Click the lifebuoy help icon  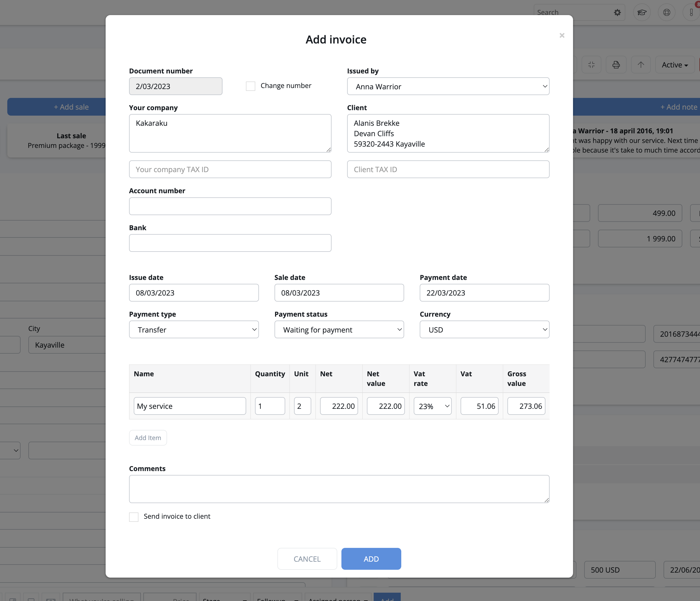point(666,12)
